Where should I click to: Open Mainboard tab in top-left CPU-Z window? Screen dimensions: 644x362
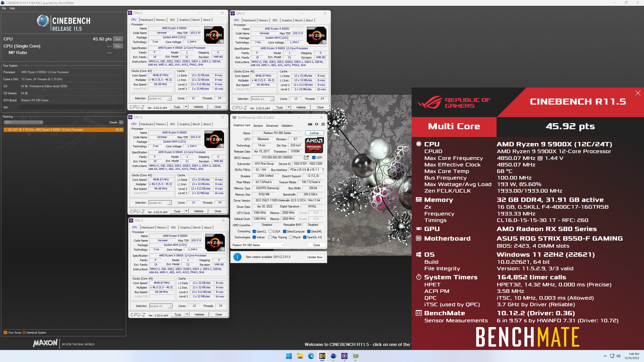point(147,20)
